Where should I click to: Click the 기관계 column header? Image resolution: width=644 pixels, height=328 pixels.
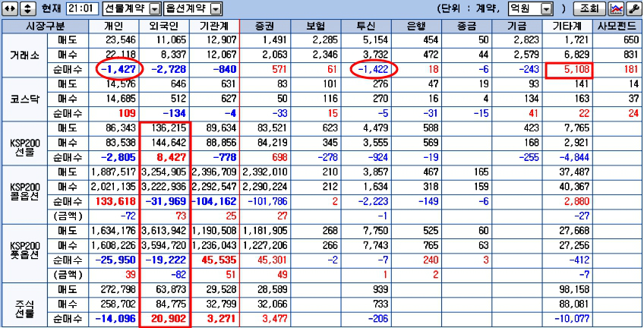tap(214, 26)
